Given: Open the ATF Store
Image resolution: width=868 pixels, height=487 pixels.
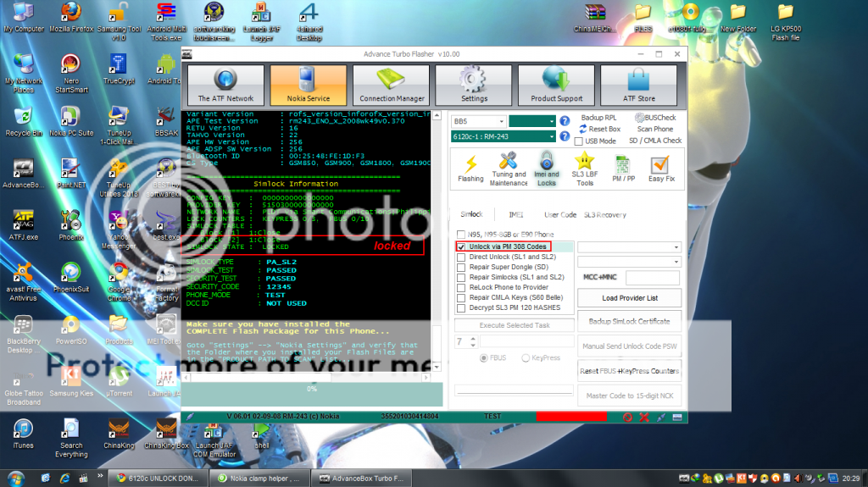Looking at the screenshot, I should pyautogui.click(x=639, y=85).
